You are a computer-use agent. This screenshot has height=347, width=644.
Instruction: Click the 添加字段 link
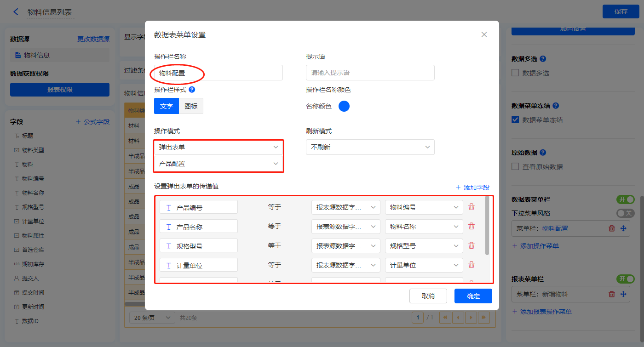(x=472, y=188)
